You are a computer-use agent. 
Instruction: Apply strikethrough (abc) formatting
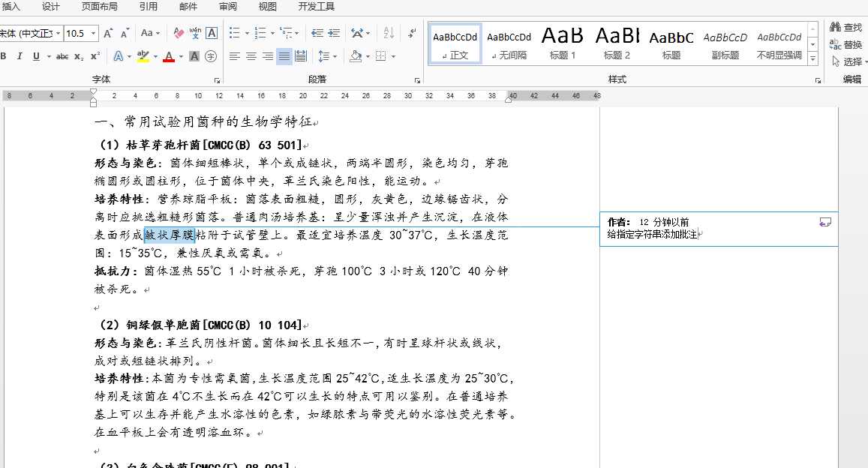[62, 55]
